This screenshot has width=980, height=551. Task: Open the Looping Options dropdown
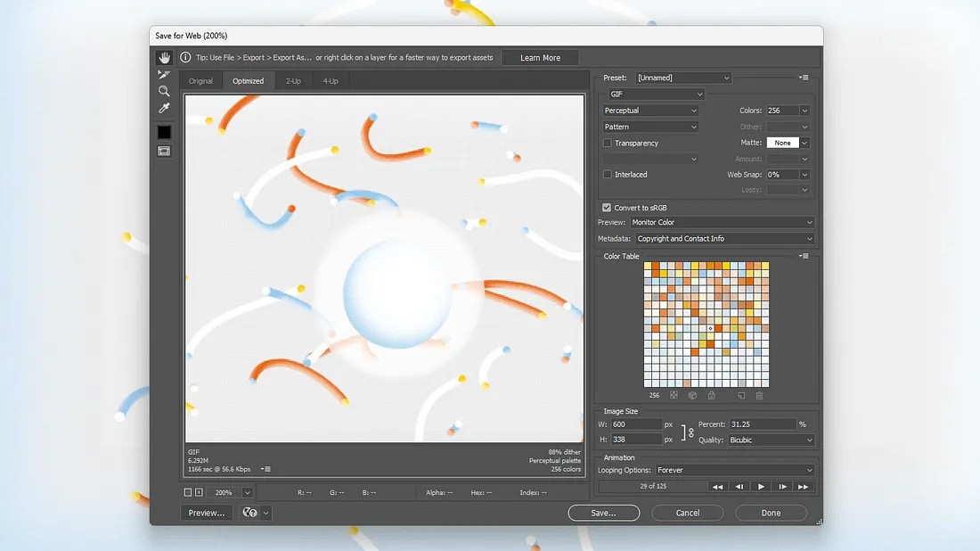(x=735, y=470)
